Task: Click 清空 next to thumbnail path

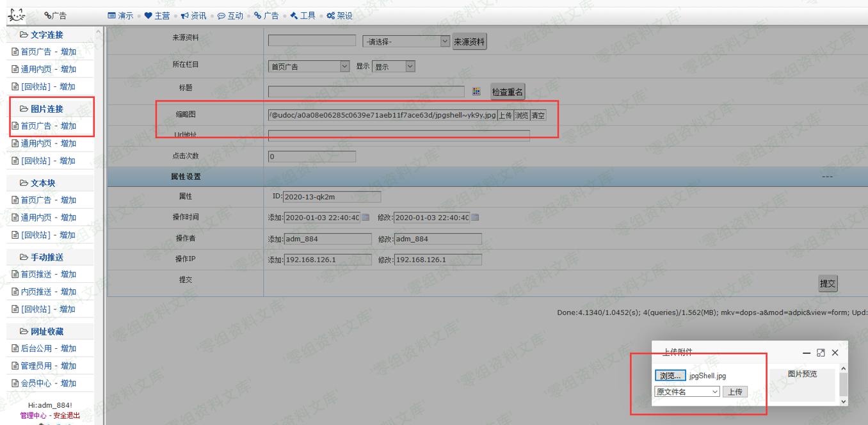Action: point(538,115)
